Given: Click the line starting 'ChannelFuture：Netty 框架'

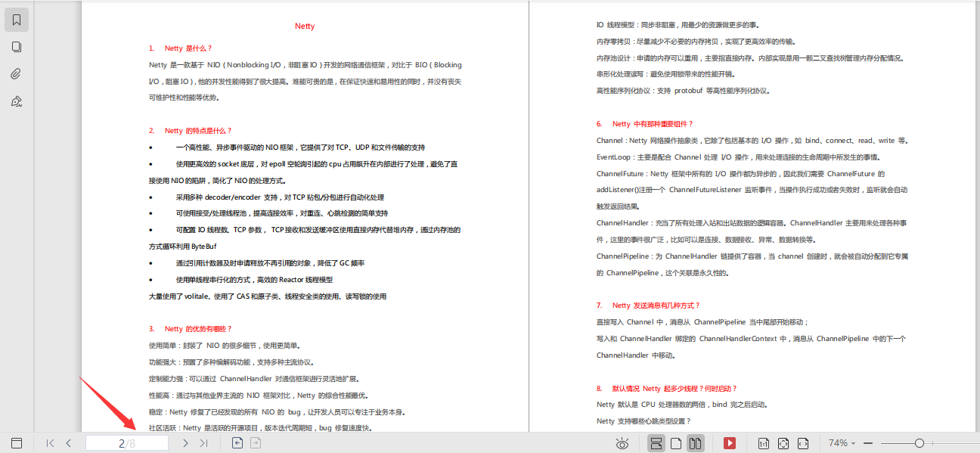Looking at the screenshot, I should coord(740,174).
